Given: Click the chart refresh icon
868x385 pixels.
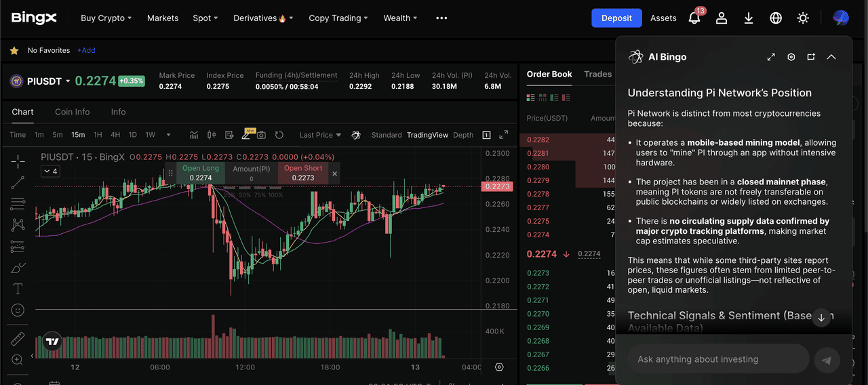Looking at the screenshot, I should (279, 135).
